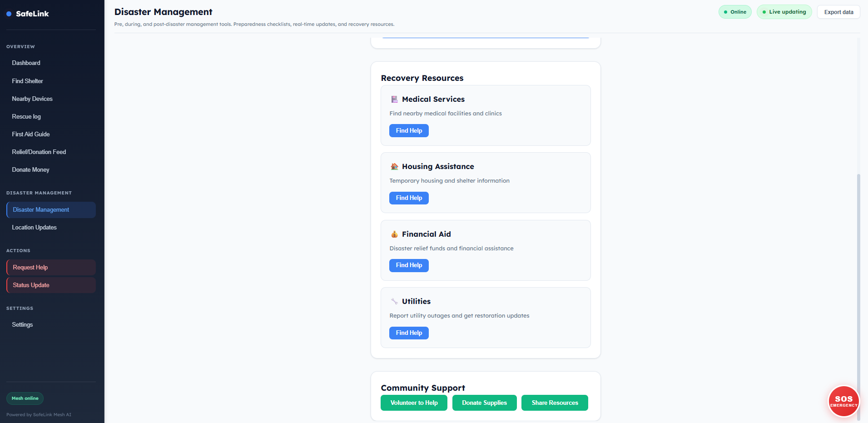The image size is (868, 423).
Task: Click the SafeLink logo dot
Action: (9, 14)
